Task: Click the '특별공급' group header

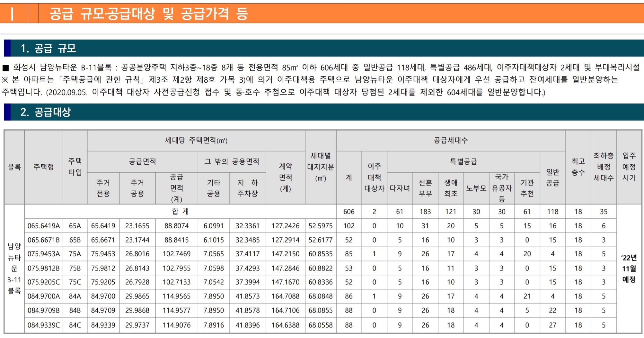Action: (463, 161)
